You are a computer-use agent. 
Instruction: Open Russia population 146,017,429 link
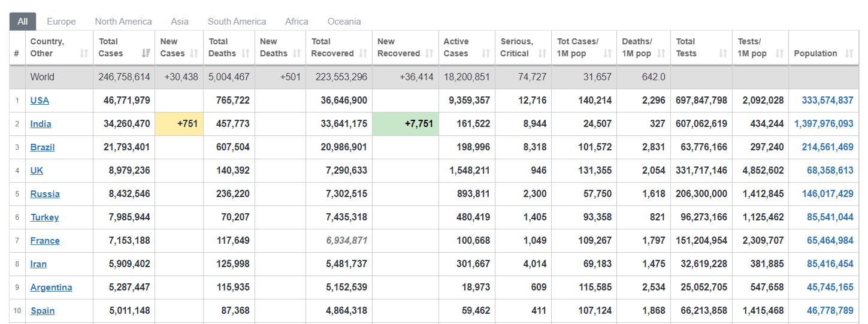[x=827, y=194]
